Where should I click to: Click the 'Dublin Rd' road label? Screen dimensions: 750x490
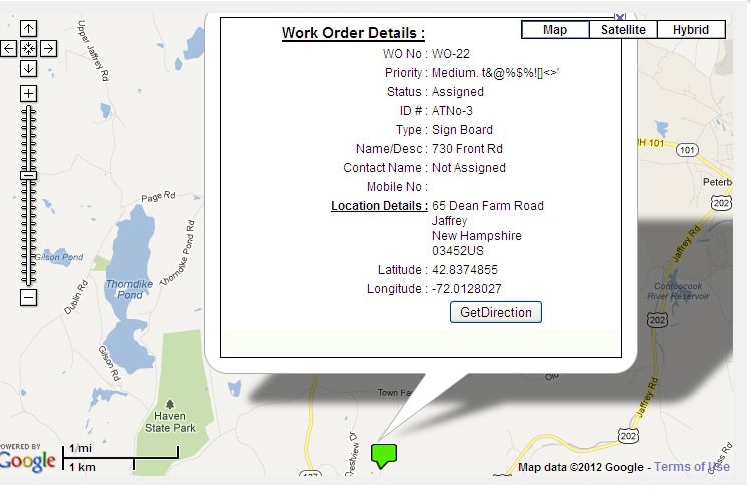coord(76,297)
